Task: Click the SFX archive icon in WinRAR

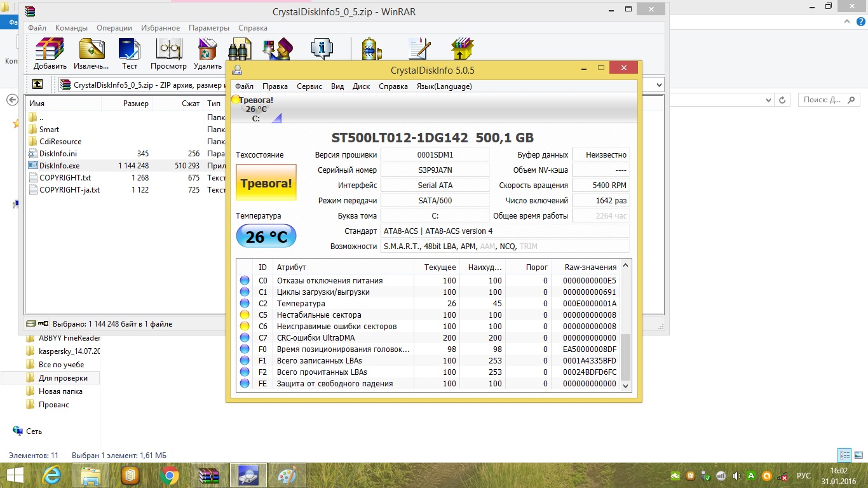Action: tap(462, 49)
